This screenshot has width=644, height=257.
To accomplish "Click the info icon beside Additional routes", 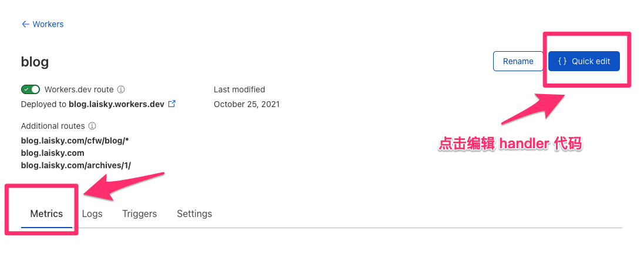I will pos(92,126).
